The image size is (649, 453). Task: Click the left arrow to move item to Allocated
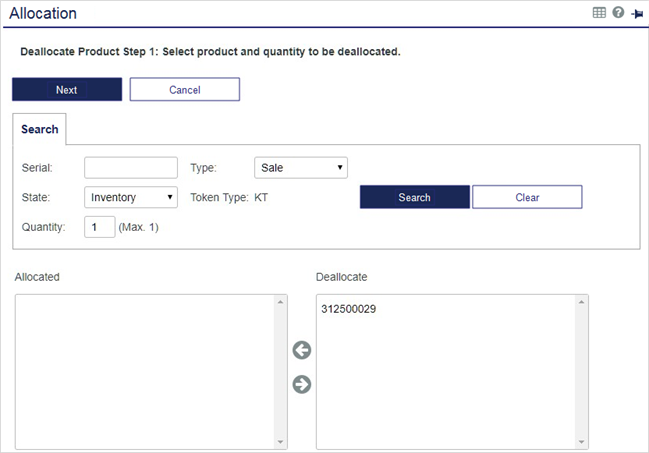click(301, 350)
